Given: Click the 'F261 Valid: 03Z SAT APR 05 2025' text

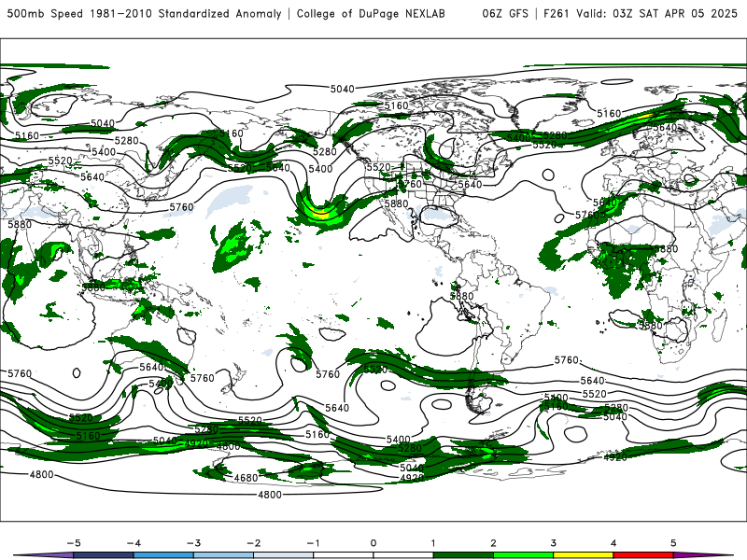Looking at the screenshot, I should point(641,13).
